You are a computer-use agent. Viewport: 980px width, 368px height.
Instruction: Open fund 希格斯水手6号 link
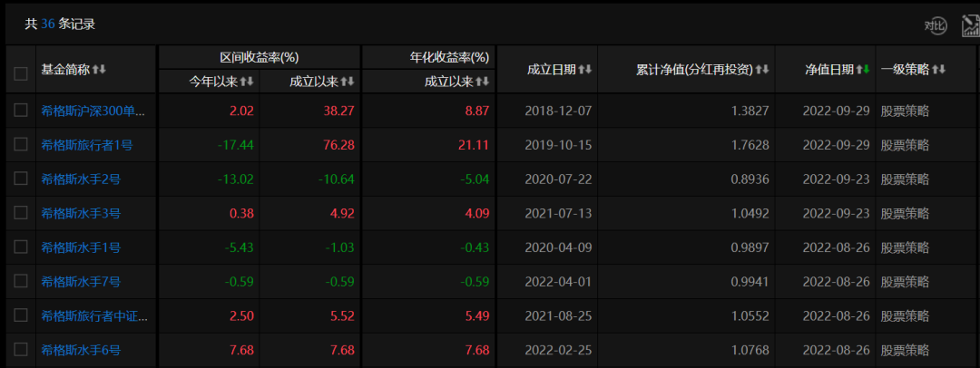pyautogui.click(x=81, y=350)
